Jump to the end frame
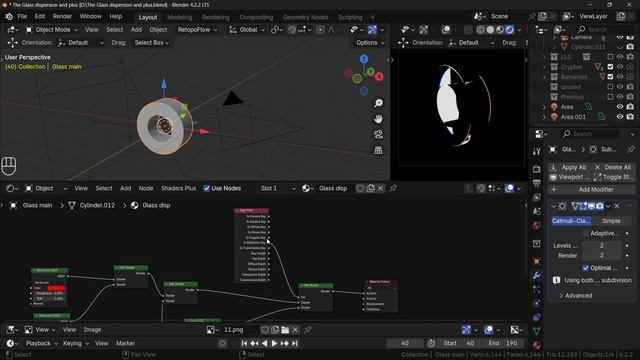The height and width of the screenshot is (360, 640). pyautogui.click(x=295, y=343)
